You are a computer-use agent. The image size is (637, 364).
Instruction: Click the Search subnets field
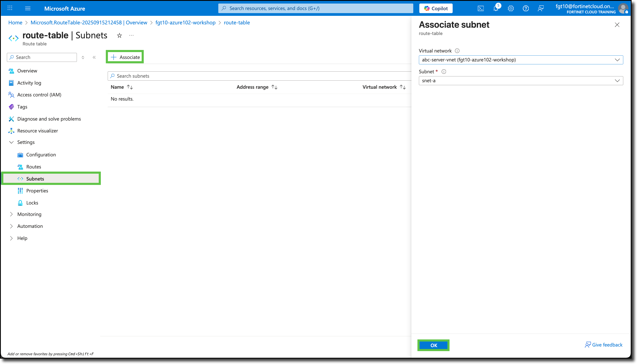pyautogui.click(x=175, y=76)
